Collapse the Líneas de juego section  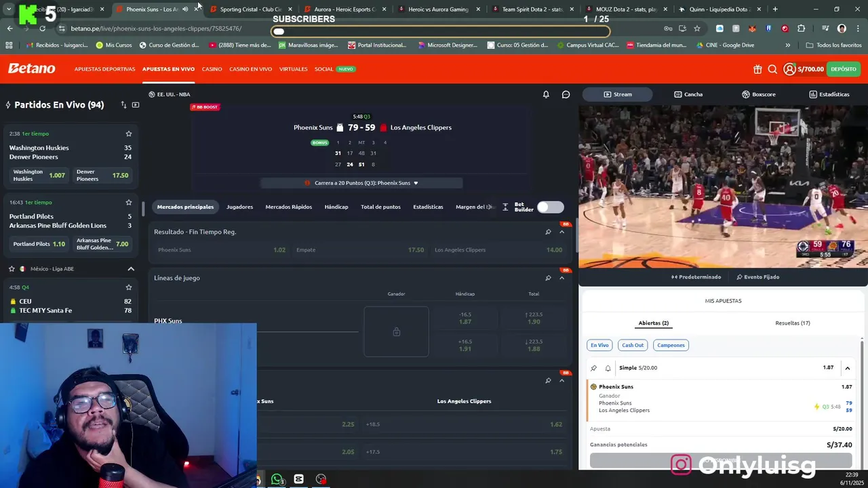pyautogui.click(x=561, y=278)
